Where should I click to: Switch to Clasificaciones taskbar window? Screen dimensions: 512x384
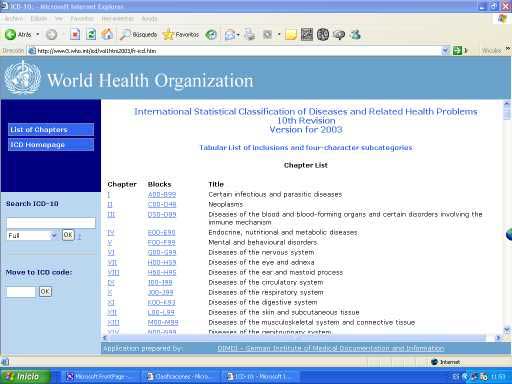pos(180,377)
